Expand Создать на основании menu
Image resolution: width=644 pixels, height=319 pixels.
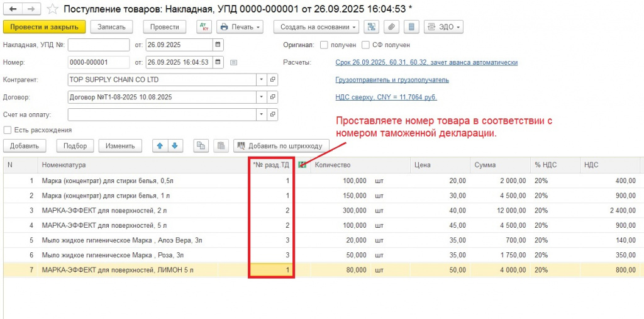coord(316,27)
